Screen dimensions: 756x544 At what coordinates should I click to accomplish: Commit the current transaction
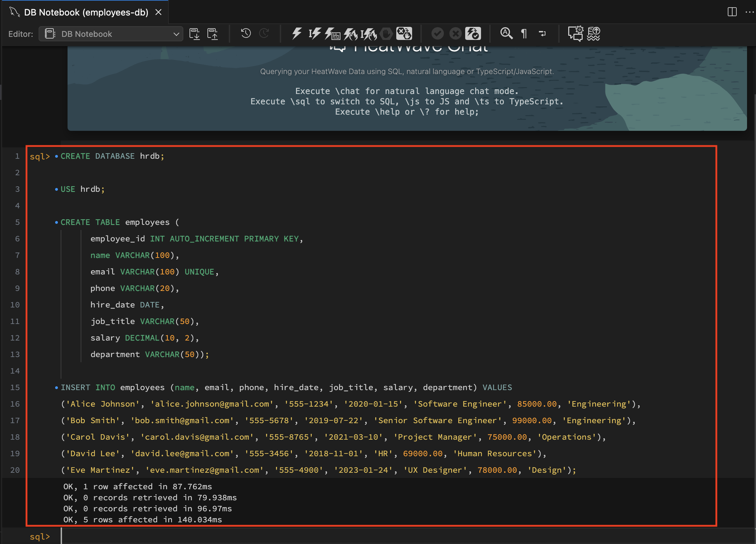[x=437, y=34]
